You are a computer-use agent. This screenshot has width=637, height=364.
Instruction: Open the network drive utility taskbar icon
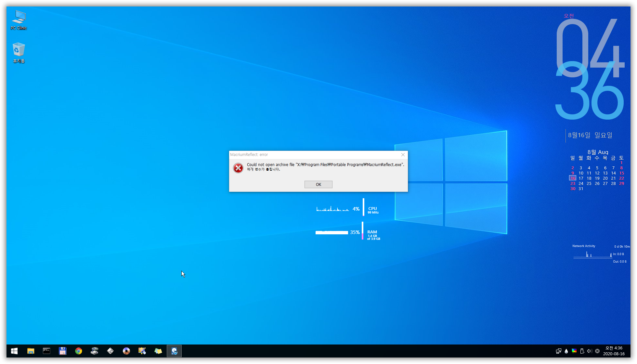pos(94,351)
